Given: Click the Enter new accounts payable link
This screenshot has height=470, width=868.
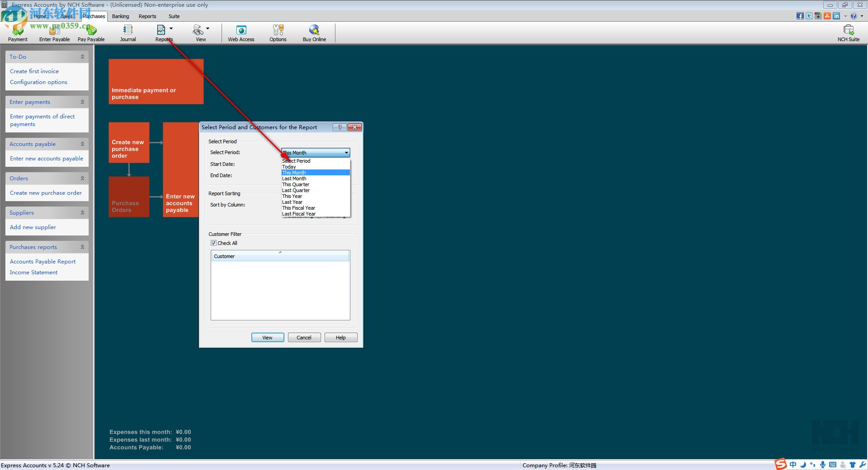Looking at the screenshot, I should pyautogui.click(x=47, y=159).
